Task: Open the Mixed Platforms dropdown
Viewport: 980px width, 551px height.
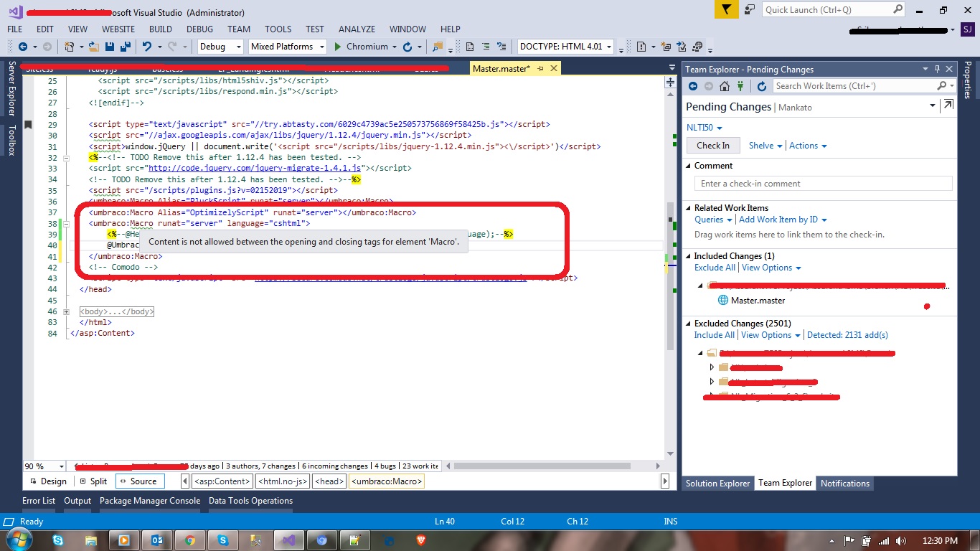Action: [x=288, y=47]
